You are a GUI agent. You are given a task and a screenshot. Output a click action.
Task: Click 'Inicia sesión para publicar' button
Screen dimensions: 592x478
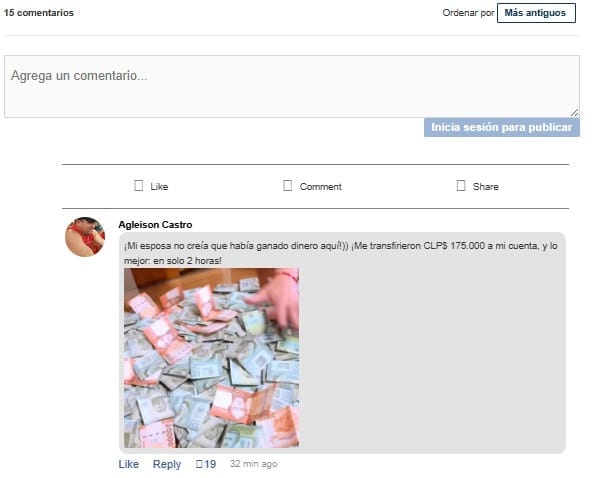[x=502, y=127]
